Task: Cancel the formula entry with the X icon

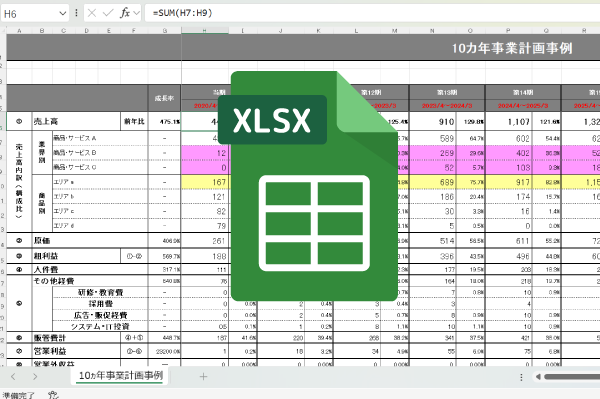Action: tap(92, 13)
